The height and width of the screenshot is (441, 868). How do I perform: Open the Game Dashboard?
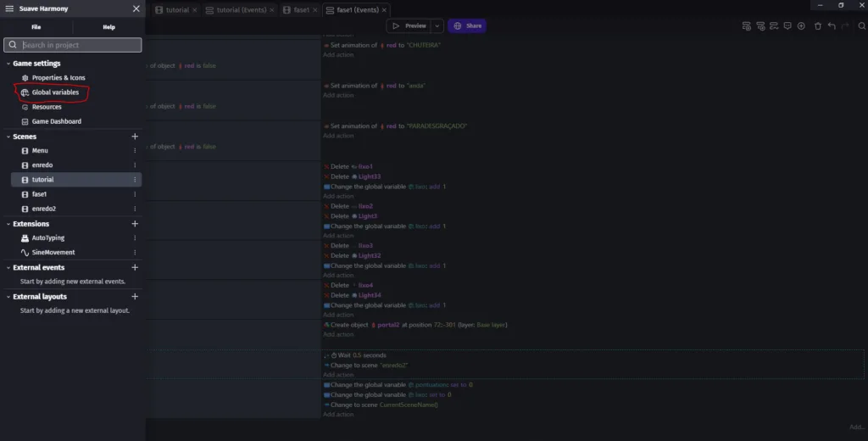point(57,121)
